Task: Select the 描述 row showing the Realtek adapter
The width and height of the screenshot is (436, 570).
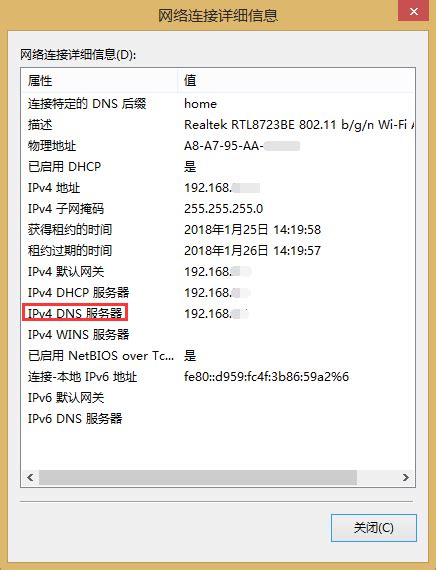Action: point(218,125)
